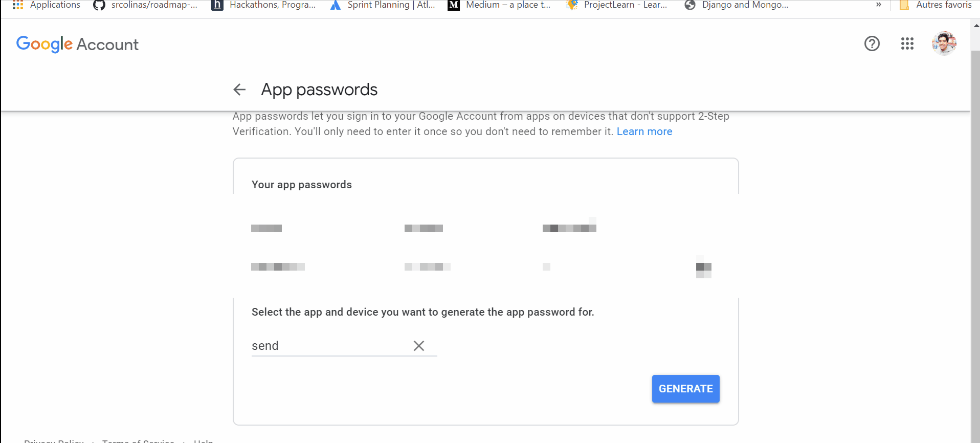
Task: Open the Google apps grid launcher
Action: point(907,44)
